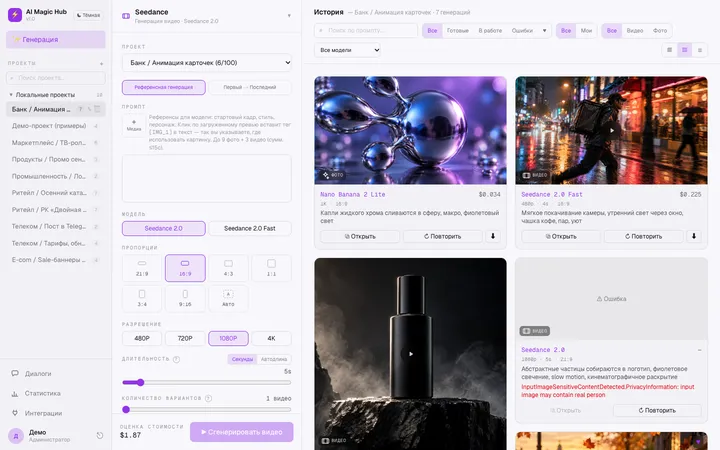720x450 pixels.
Task: Focus the Поиск проекта search field
Action: pyautogui.click(x=56, y=78)
